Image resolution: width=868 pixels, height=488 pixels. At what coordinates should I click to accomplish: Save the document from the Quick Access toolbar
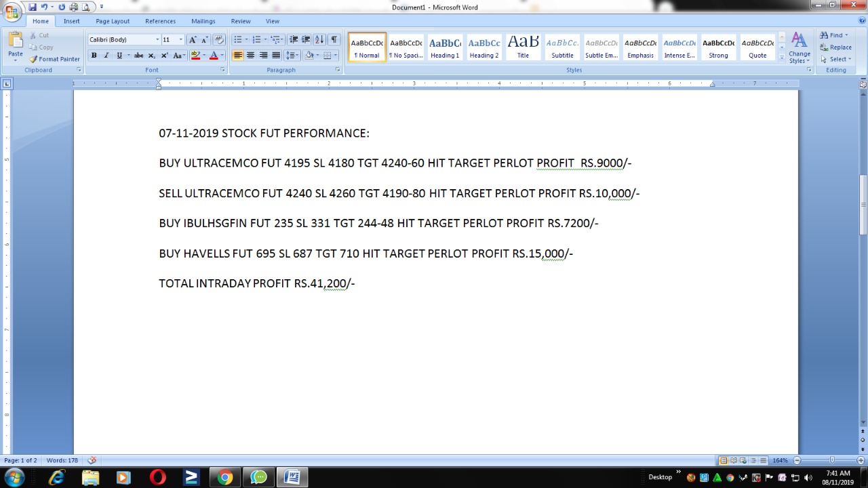click(33, 7)
